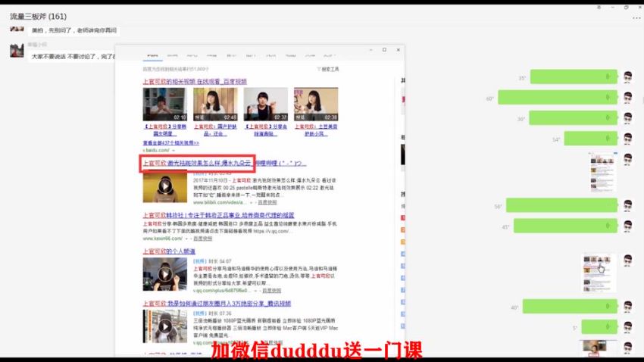Image resolution: width=644 pixels, height=362 pixels.
Task: Open caption link under the 02:38 video
Action: click(x=316, y=130)
